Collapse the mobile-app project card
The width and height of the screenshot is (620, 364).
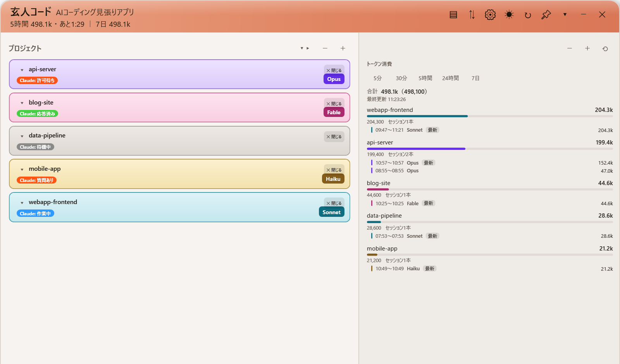pyautogui.click(x=22, y=170)
